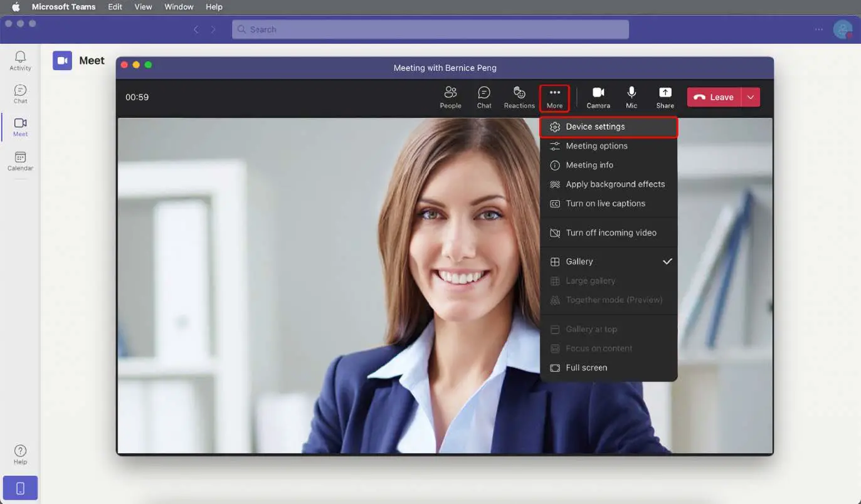Click into the Search field

point(430,29)
